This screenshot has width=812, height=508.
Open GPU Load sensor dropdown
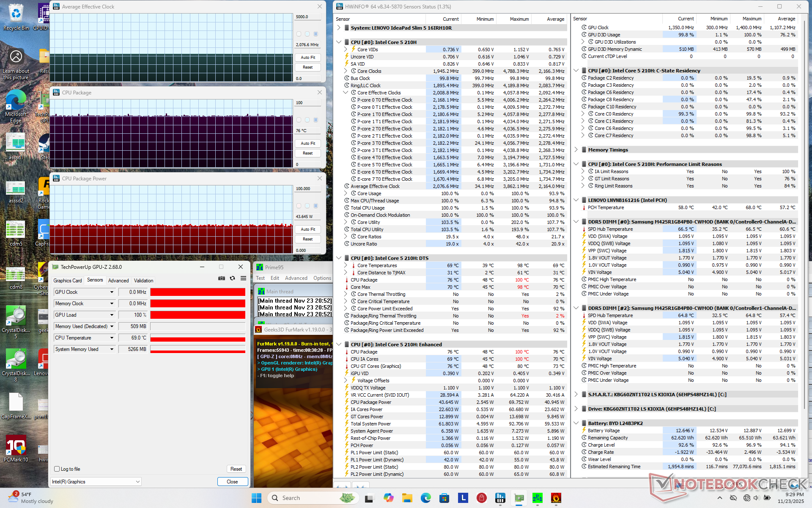112,315
